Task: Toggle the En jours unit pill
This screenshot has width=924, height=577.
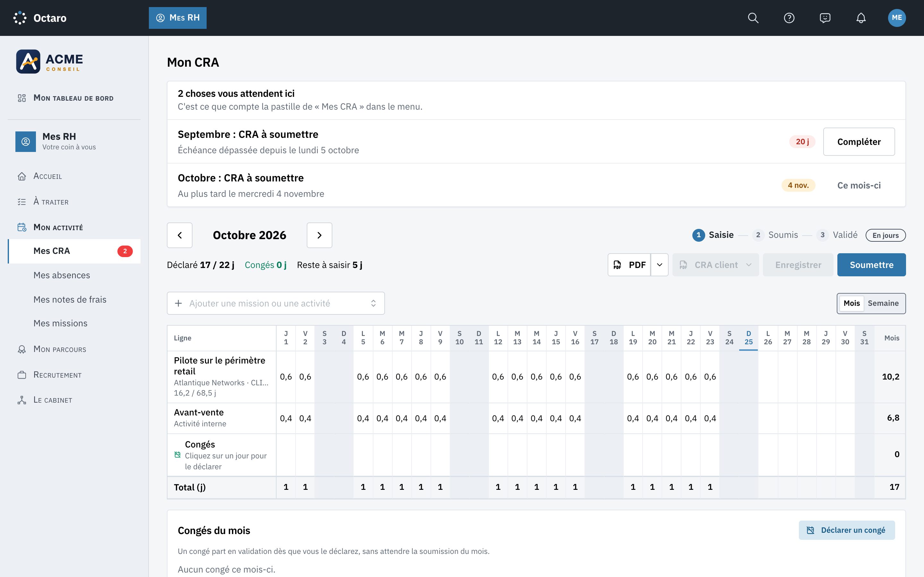Action: (885, 236)
